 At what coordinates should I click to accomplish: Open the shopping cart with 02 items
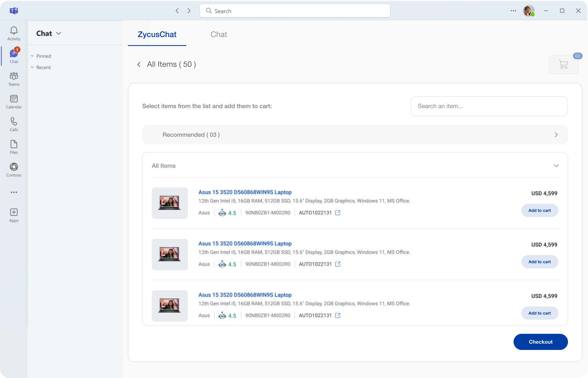tap(563, 64)
